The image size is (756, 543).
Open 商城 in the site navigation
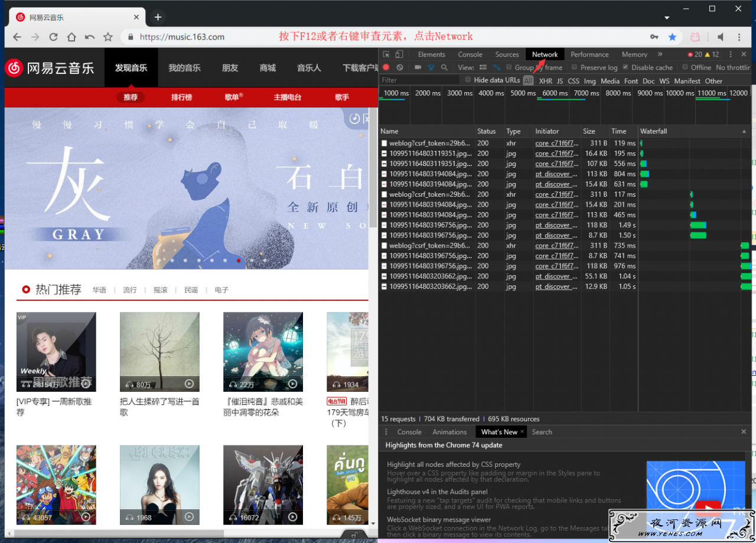[268, 68]
